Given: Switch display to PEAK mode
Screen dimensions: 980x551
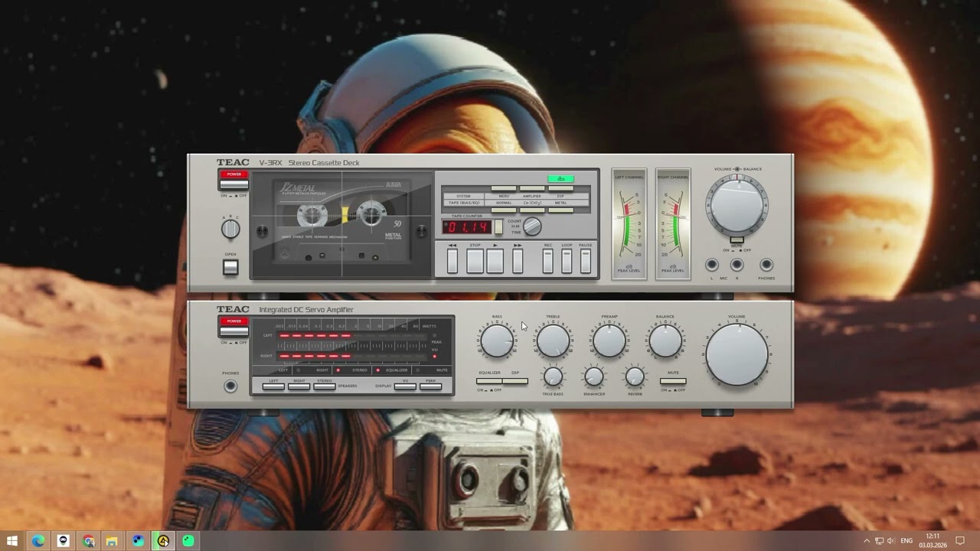Looking at the screenshot, I should point(431,386).
